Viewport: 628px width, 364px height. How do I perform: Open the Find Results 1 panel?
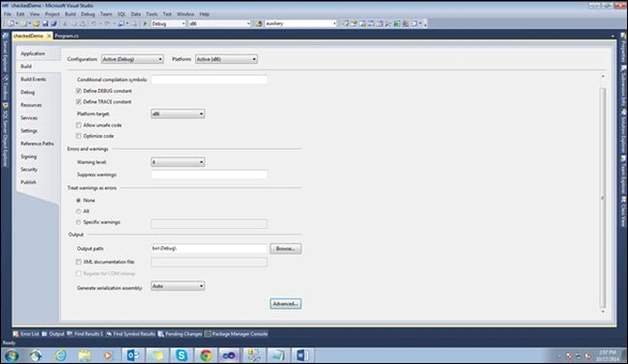pyautogui.click(x=85, y=333)
